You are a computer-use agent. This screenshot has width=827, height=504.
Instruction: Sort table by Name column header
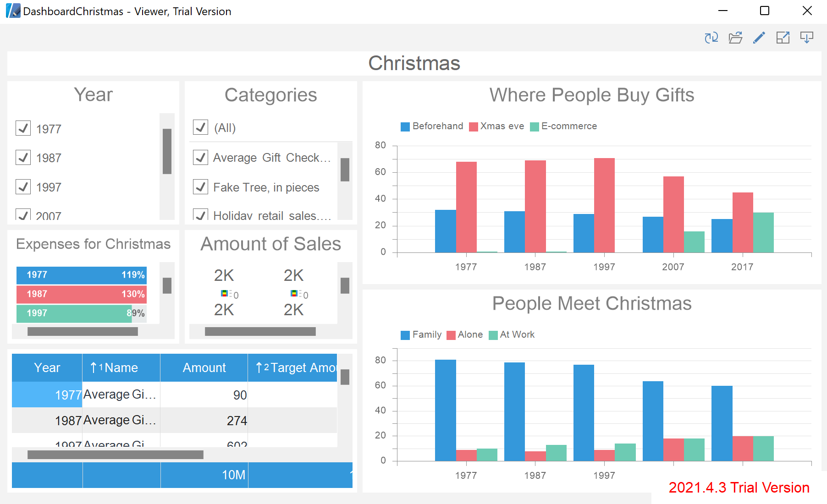[x=121, y=367]
